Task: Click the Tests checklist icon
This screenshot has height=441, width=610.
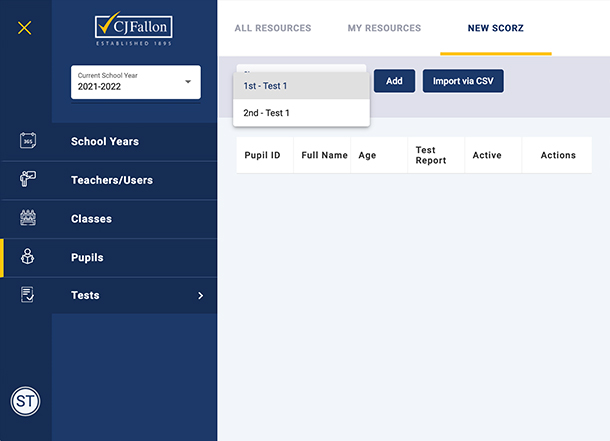Action: (27, 295)
